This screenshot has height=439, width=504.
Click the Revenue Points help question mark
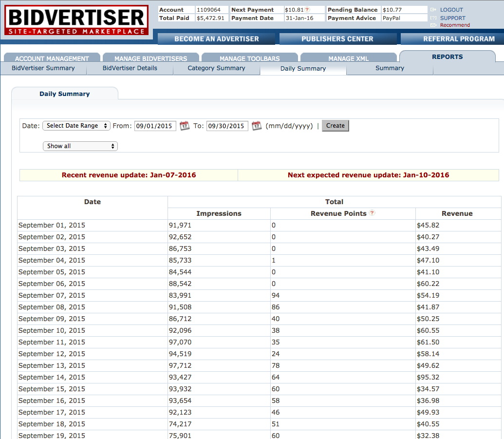pos(372,213)
